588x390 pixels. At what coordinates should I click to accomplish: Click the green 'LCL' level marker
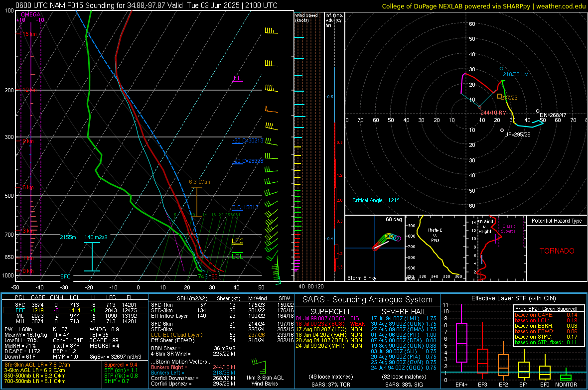click(x=237, y=256)
